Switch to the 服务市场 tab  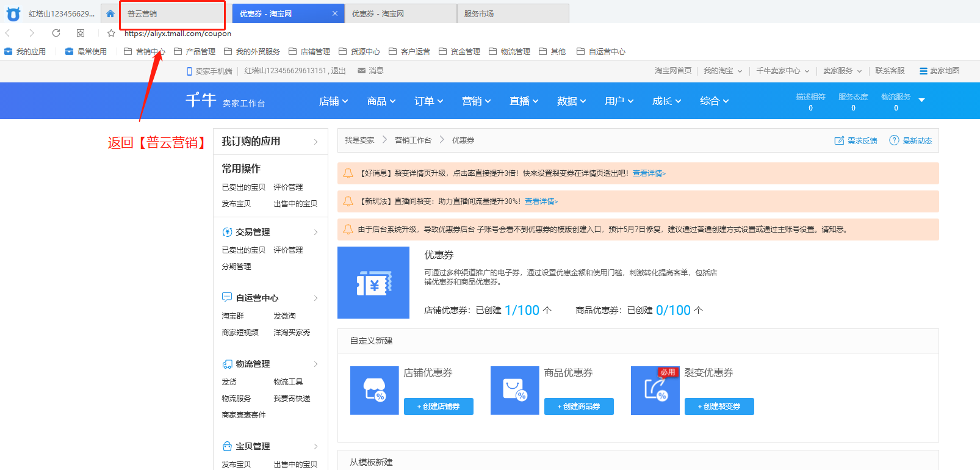pos(513,13)
